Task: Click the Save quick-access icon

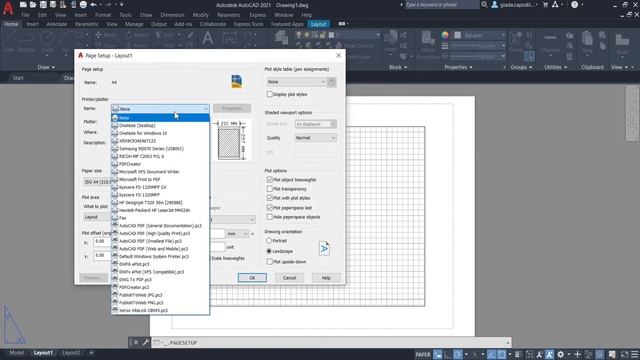Action: pos(43,5)
